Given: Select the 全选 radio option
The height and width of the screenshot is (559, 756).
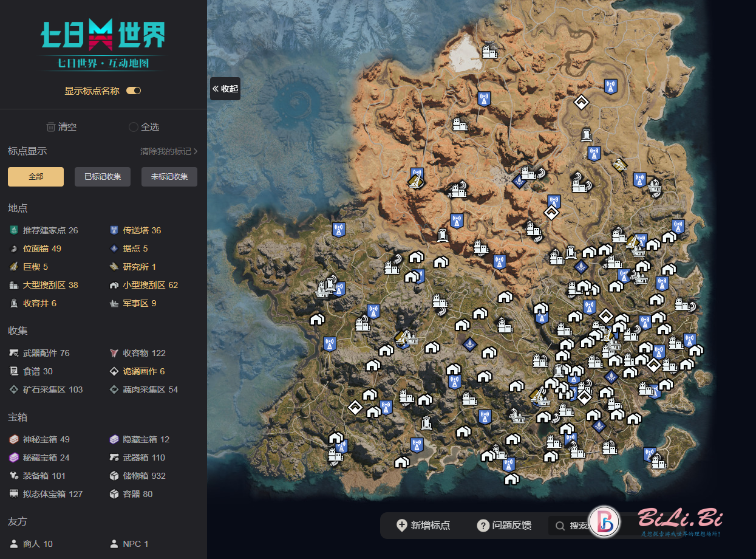Looking at the screenshot, I should coord(134,127).
